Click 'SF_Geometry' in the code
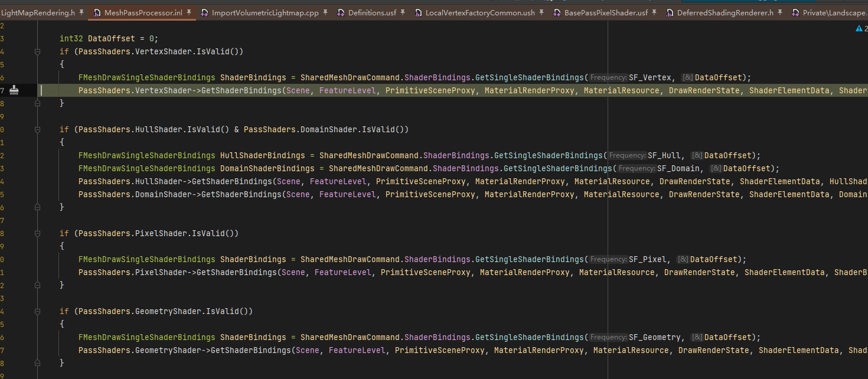This screenshot has width=868, height=379. [655, 337]
